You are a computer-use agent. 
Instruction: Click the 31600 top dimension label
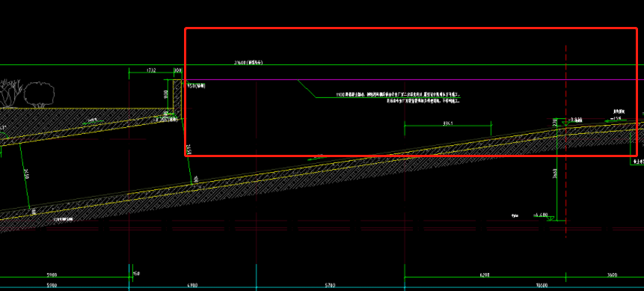point(248,63)
